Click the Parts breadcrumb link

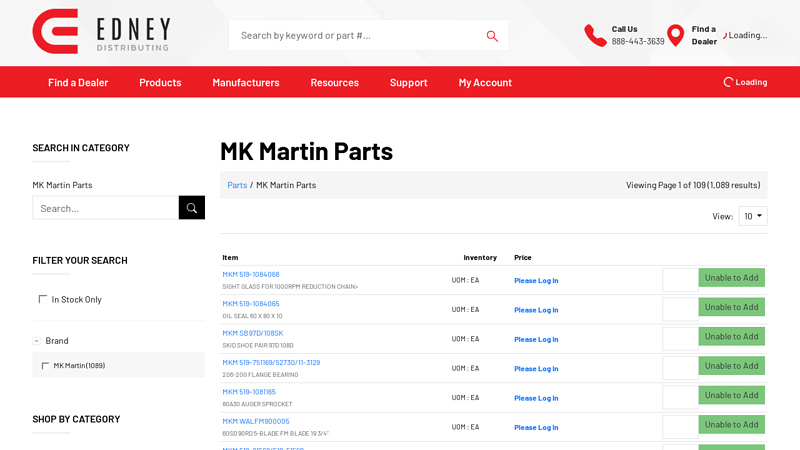click(237, 185)
